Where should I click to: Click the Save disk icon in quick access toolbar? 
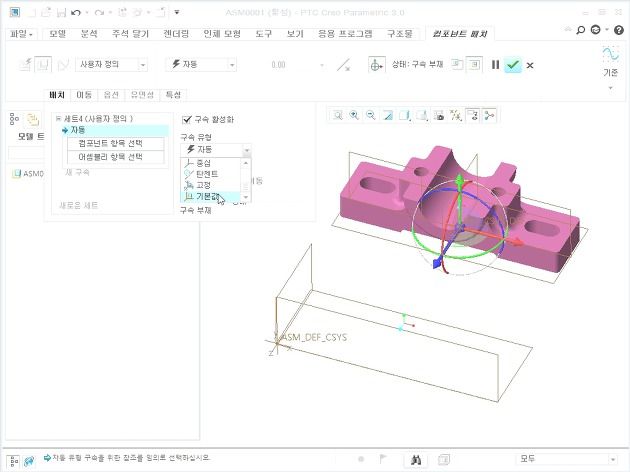click(61, 12)
